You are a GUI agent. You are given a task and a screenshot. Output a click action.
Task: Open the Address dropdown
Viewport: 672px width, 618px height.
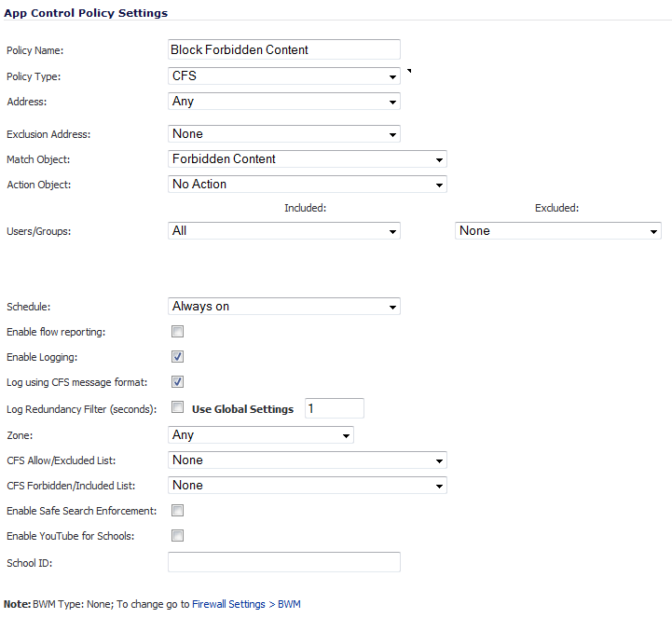[x=284, y=102]
